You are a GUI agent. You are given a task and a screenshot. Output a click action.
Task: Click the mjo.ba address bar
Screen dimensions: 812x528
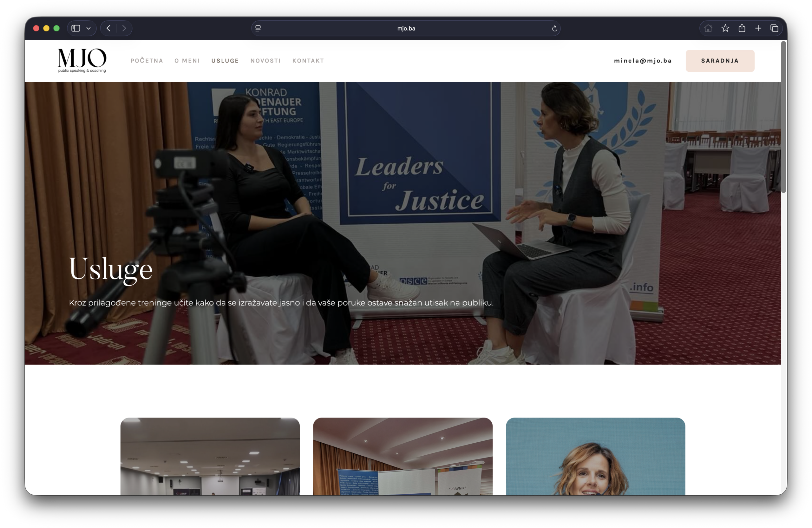click(x=406, y=28)
